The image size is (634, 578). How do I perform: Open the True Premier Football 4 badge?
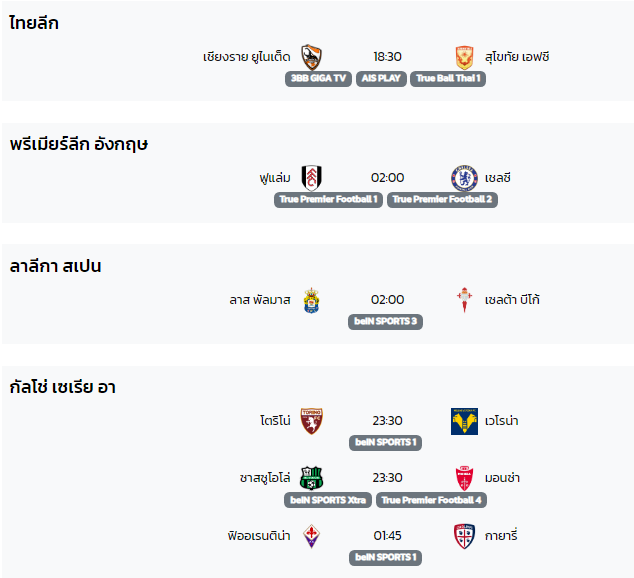(431, 500)
